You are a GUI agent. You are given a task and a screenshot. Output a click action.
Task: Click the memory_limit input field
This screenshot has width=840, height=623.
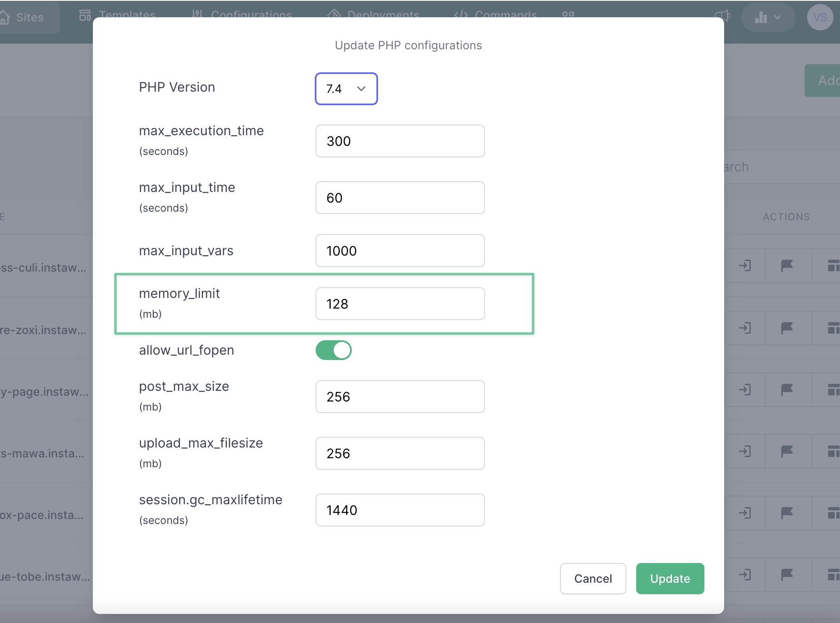coord(400,304)
